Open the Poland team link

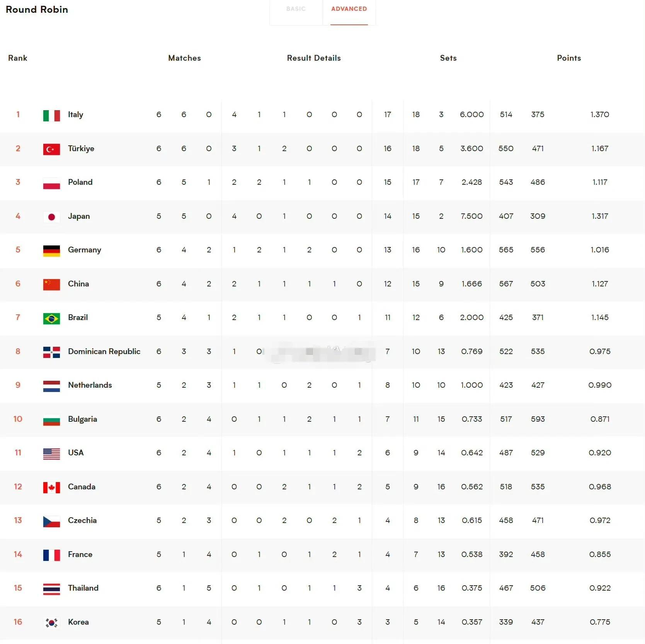[x=80, y=182]
